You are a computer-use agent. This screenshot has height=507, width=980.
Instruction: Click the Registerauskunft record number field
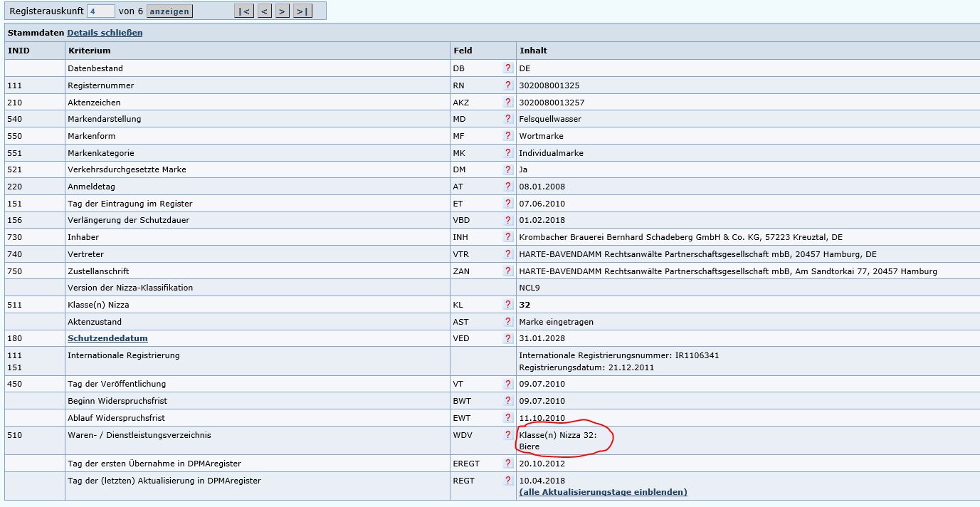click(x=102, y=11)
